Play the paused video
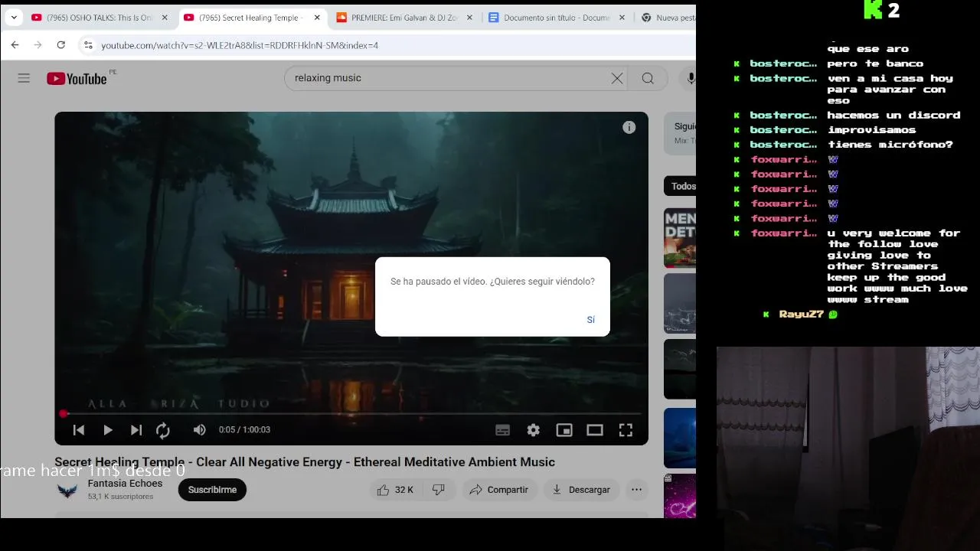The height and width of the screenshot is (551, 980). pyautogui.click(x=107, y=430)
